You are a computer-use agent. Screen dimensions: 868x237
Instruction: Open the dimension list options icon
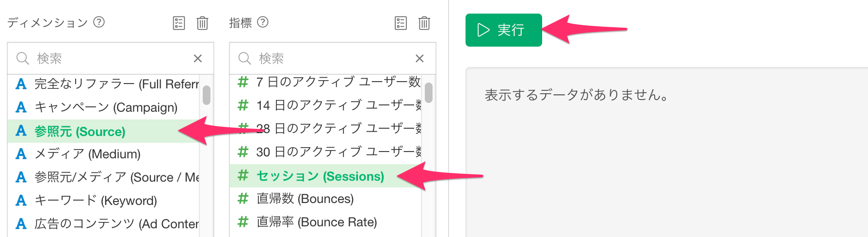click(x=179, y=23)
